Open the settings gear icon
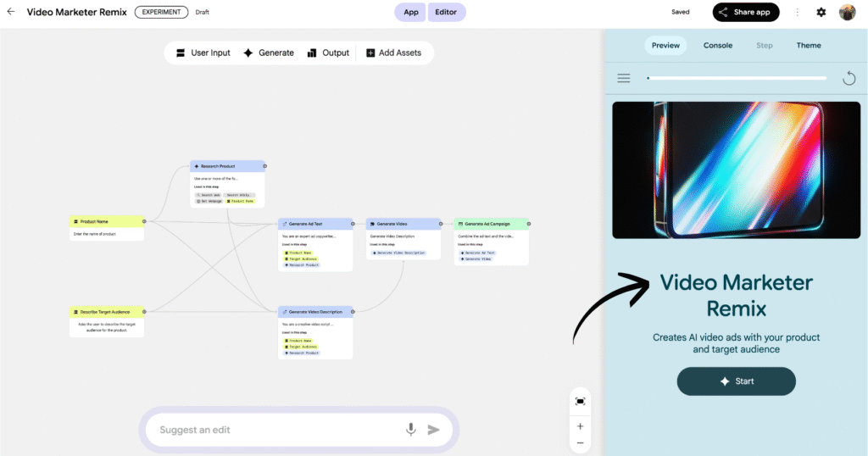 (821, 13)
